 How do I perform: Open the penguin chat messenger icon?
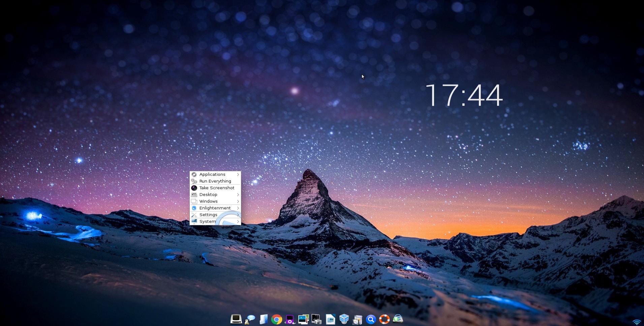click(250, 319)
